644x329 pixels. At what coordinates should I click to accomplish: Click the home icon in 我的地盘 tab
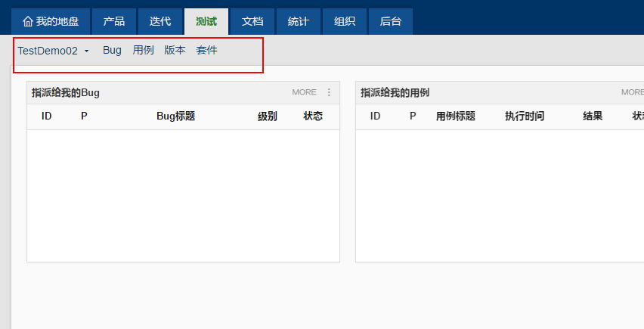27,21
